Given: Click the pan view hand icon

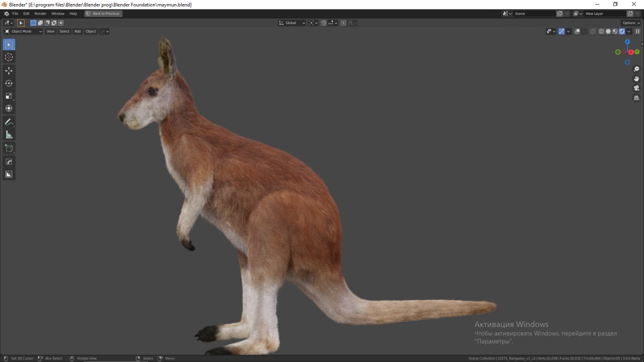Looking at the screenshot, I should coord(636,78).
